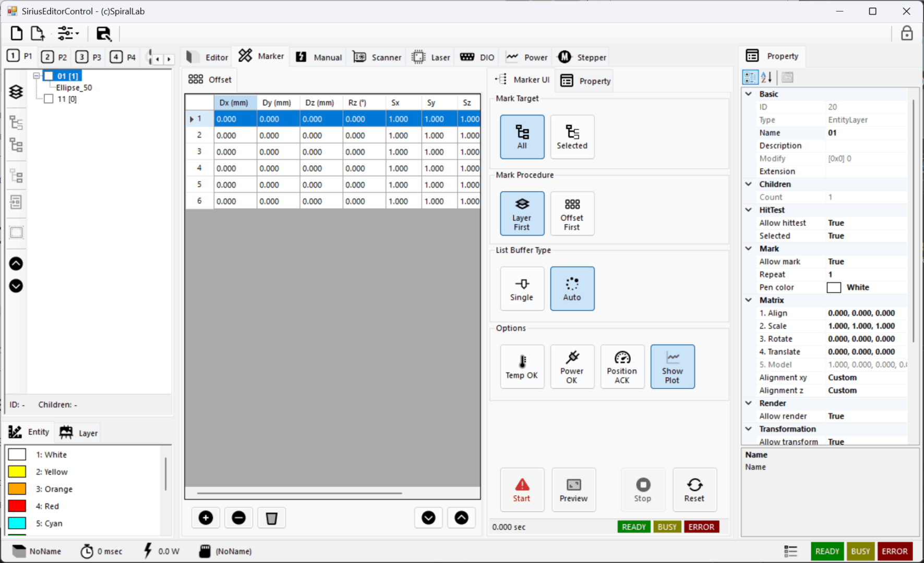Click the lock icon at top right
The width and height of the screenshot is (924, 563).
click(907, 34)
